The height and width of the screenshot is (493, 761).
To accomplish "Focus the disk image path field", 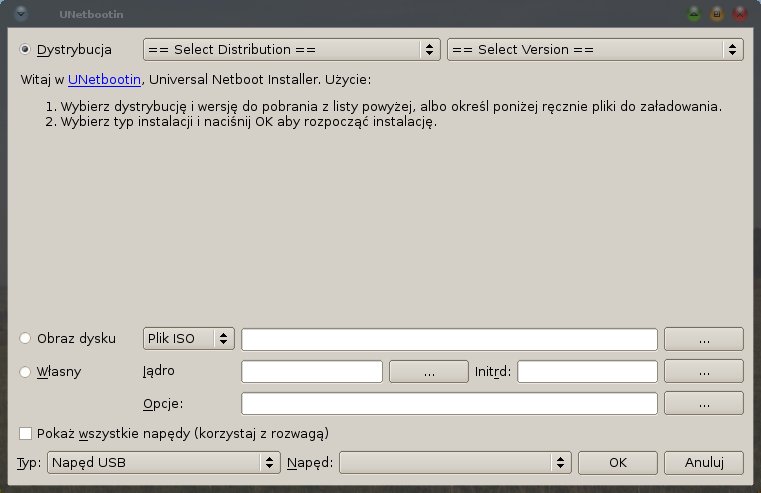I will [x=449, y=339].
